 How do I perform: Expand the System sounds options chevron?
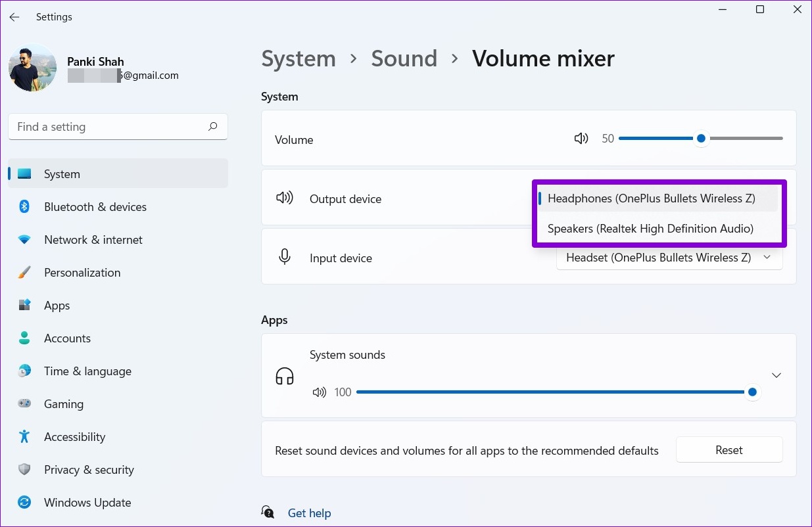776,375
